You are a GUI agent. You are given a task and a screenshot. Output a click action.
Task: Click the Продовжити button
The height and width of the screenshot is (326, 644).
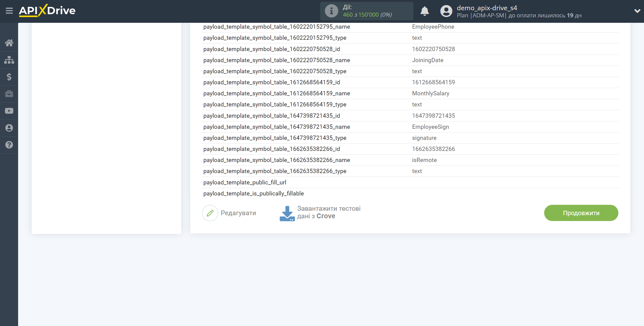click(x=581, y=213)
